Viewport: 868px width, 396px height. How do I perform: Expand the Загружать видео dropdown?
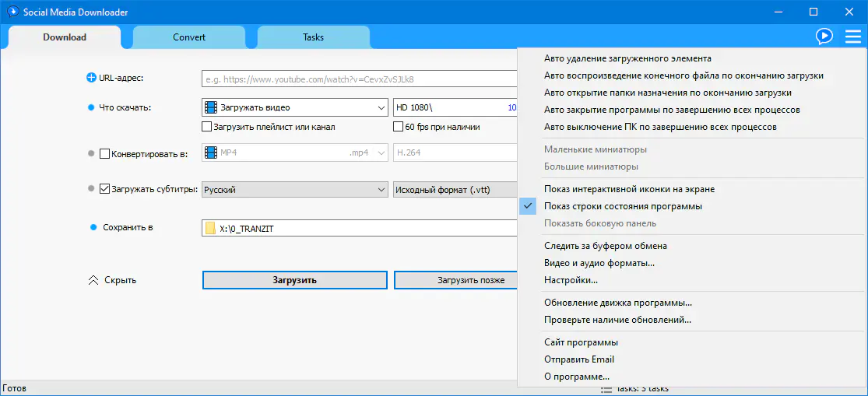coord(381,107)
